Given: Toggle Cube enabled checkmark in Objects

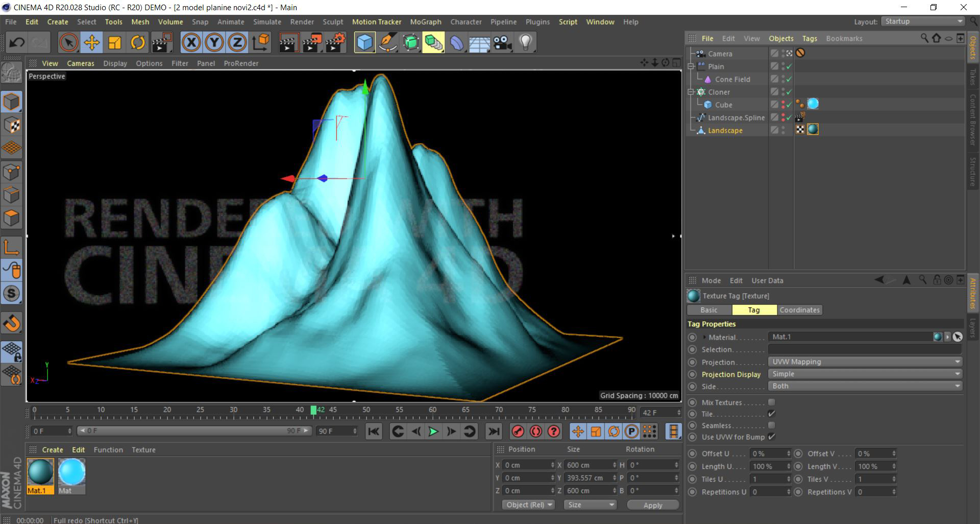Looking at the screenshot, I should (789, 105).
